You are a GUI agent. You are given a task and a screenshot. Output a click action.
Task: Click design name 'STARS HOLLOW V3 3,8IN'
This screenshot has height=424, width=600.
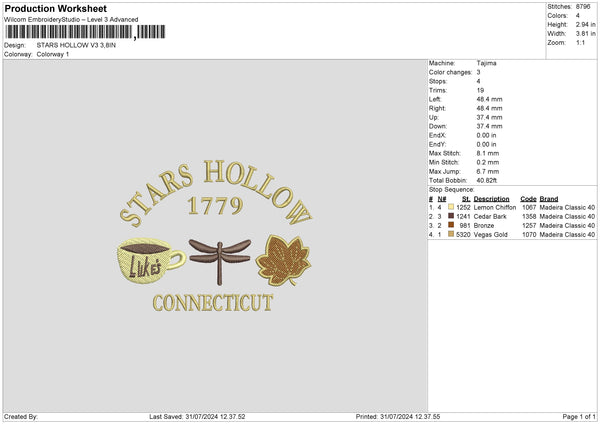pyautogui.click(x=76, y=45)
